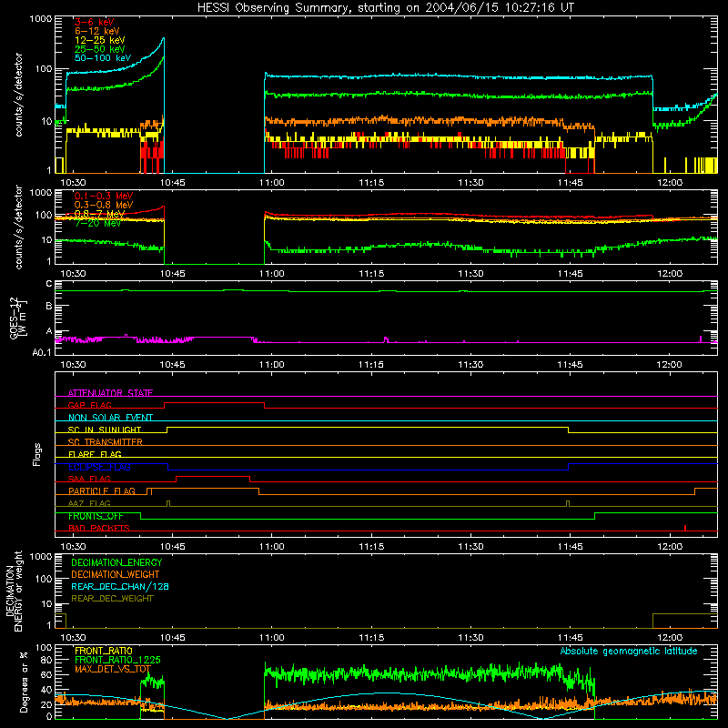Viewport: 728px width, 728px height.
Task: Click the DECIMATION_WEIGHT legend label
Action: (116, 574)
